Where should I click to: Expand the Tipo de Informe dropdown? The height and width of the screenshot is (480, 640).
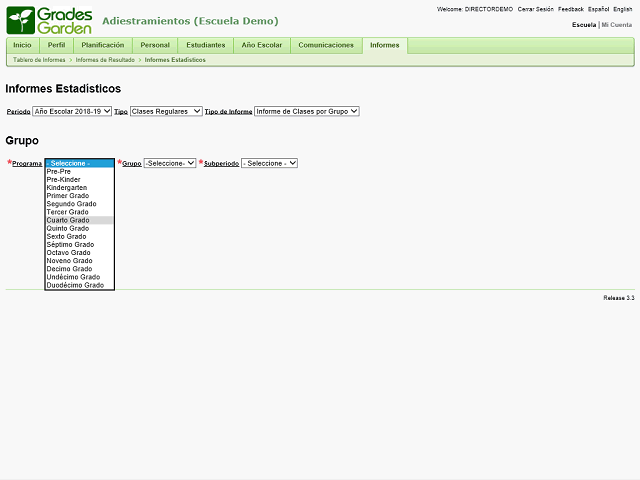point(306,111)
